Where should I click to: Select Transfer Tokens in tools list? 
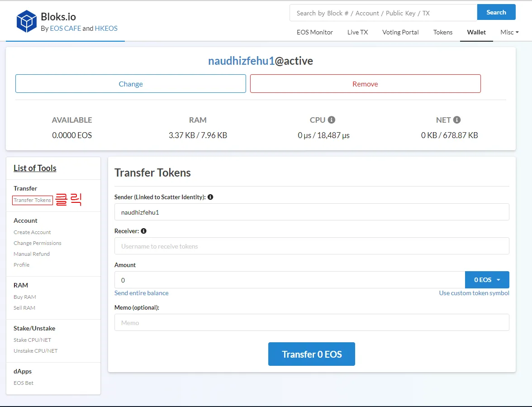[x=32, y=200]
